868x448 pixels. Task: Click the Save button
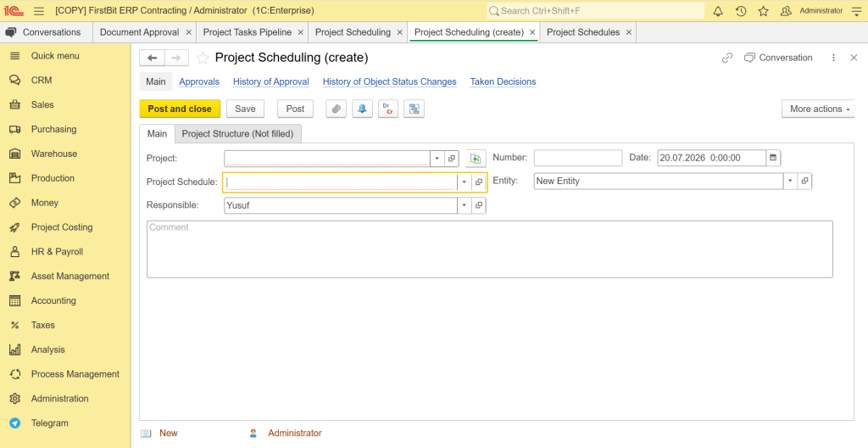[245, 109]
